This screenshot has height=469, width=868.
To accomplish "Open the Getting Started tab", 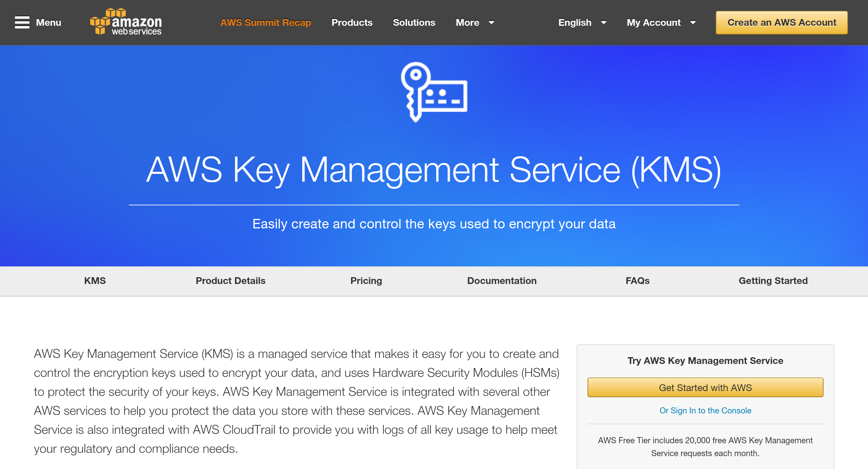I will [773, 281].
